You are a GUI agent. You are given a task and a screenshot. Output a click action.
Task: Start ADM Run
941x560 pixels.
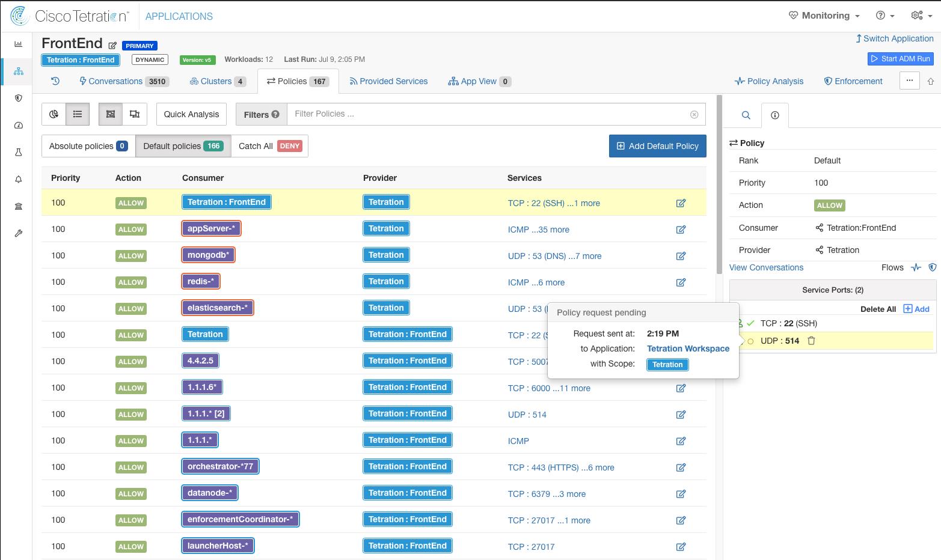click(x=900, y=58)
